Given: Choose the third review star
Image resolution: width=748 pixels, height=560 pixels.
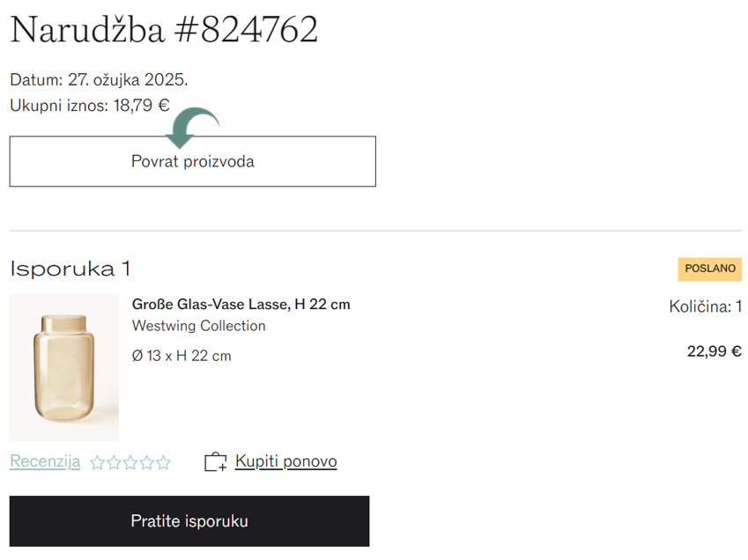Looking at the screenshot, I should (130, 462).
